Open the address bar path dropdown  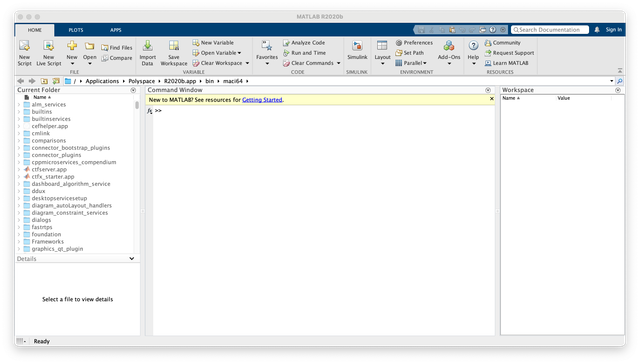611,81
